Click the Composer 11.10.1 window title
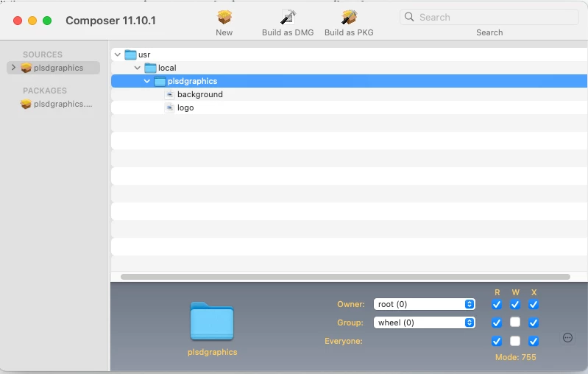Viewport: 588px width, 374px height. pos(110,21)
